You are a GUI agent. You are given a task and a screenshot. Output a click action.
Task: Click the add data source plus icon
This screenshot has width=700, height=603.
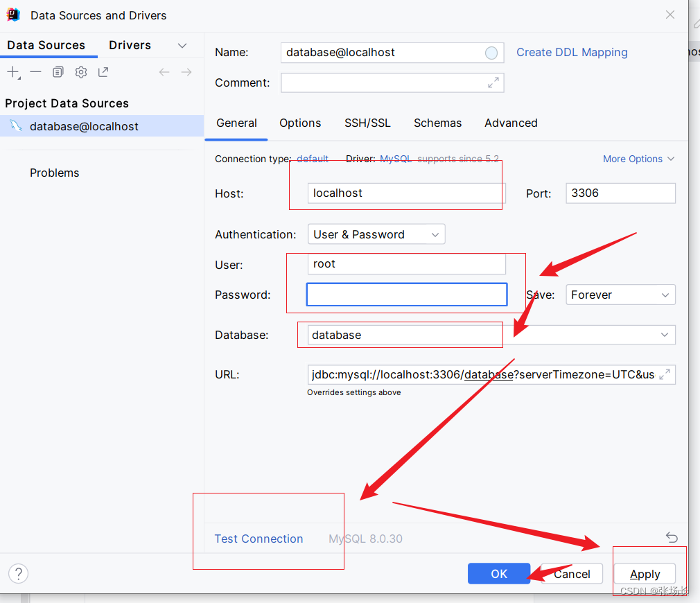click(x=13, y=72)
